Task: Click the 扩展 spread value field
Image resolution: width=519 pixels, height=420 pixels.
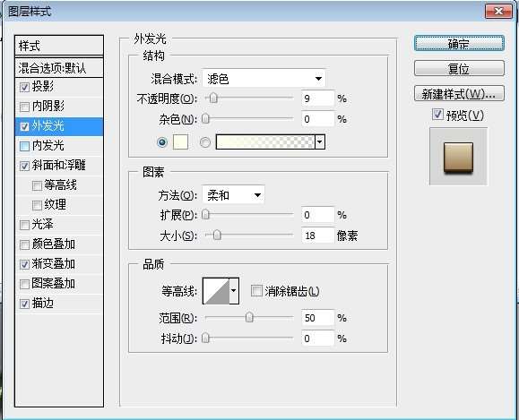Action: (317, 215)
